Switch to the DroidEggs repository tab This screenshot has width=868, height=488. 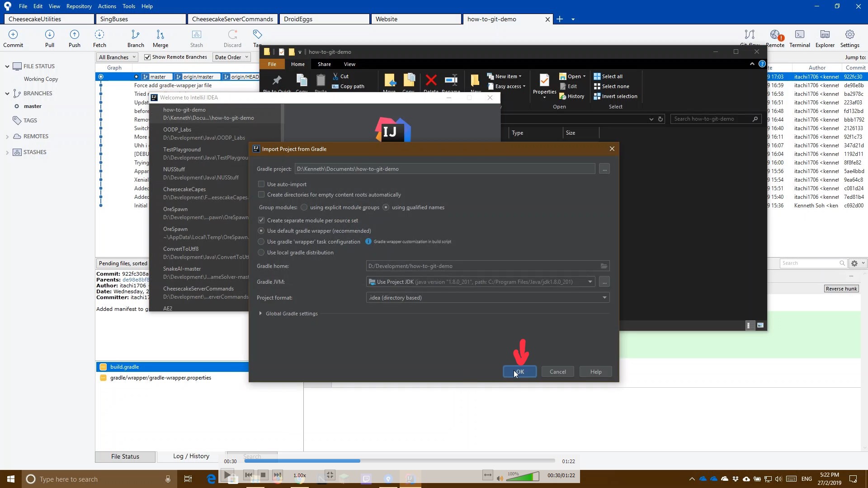pos(325,19)
